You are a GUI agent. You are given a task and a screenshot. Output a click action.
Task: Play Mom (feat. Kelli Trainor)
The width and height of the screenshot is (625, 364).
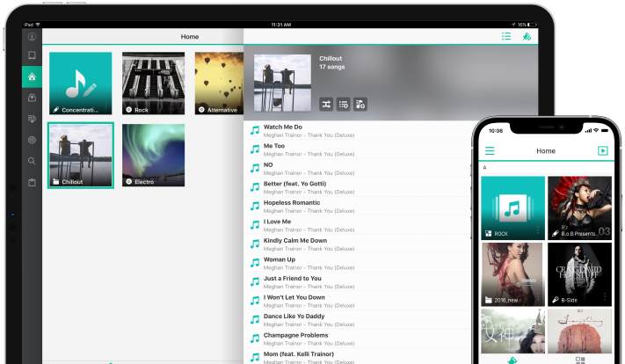[358, 357]
